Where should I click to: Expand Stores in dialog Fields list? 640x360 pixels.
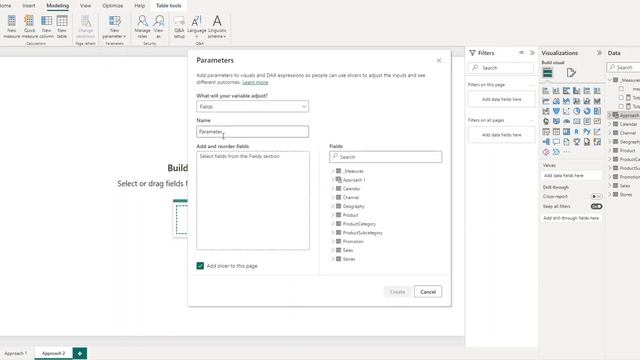333,259
